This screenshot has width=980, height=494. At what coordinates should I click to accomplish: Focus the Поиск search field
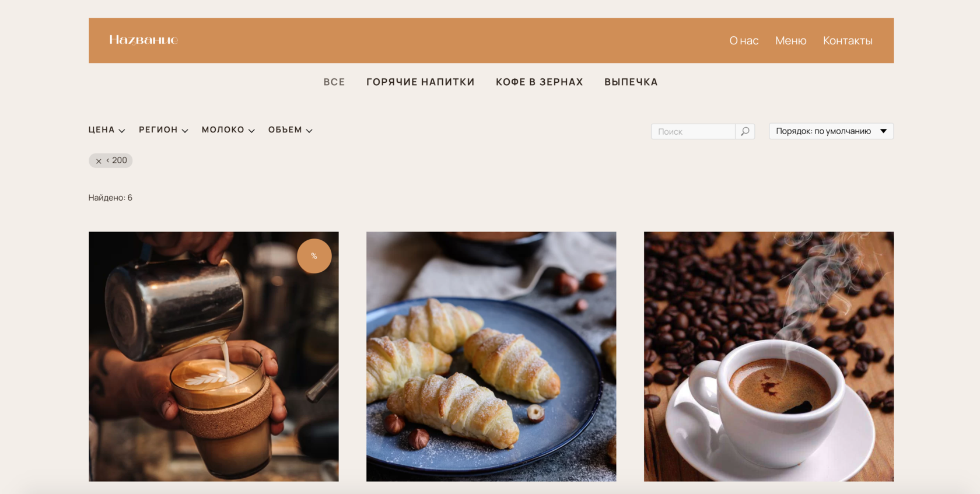pos(693,131)
